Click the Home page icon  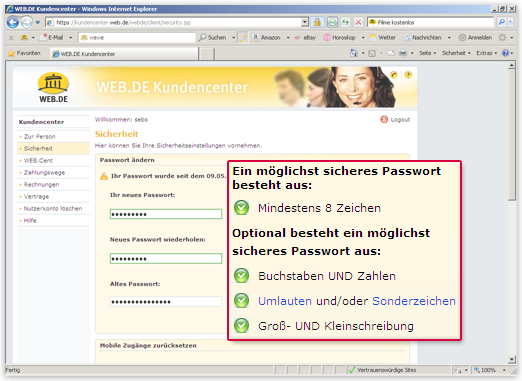click(x=354, y=53)
